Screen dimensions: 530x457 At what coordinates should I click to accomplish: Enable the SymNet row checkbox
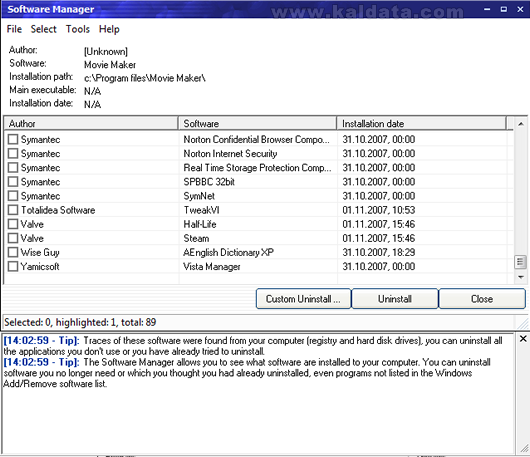click(13, 196)
